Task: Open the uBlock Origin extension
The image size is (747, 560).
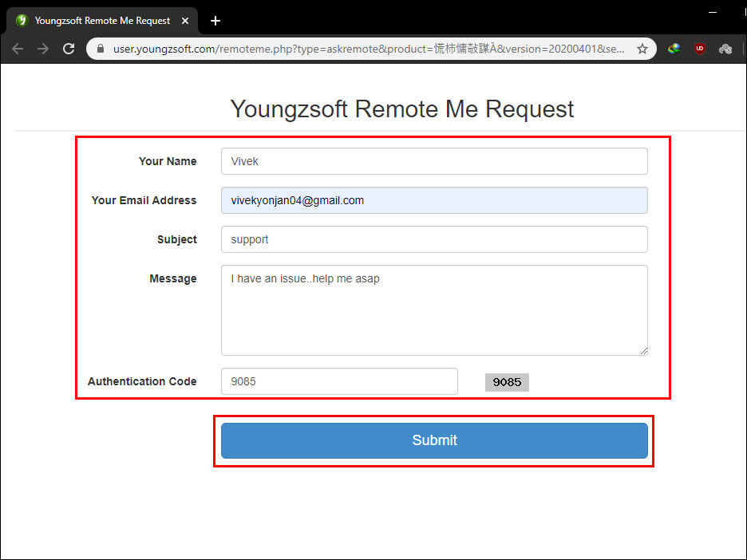Action: [699, 48]
